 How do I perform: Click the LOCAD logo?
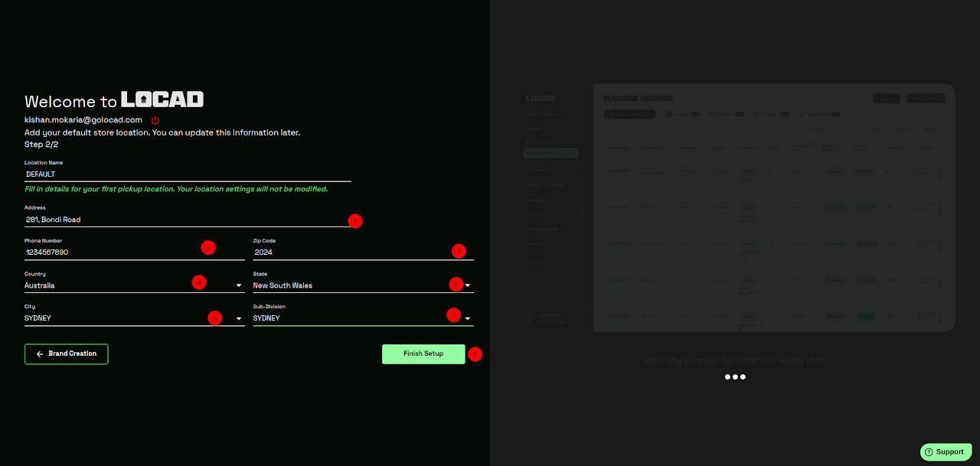tap(162, 99)
